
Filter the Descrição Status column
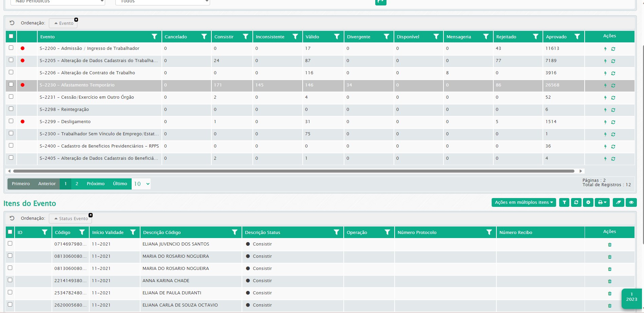336,232
